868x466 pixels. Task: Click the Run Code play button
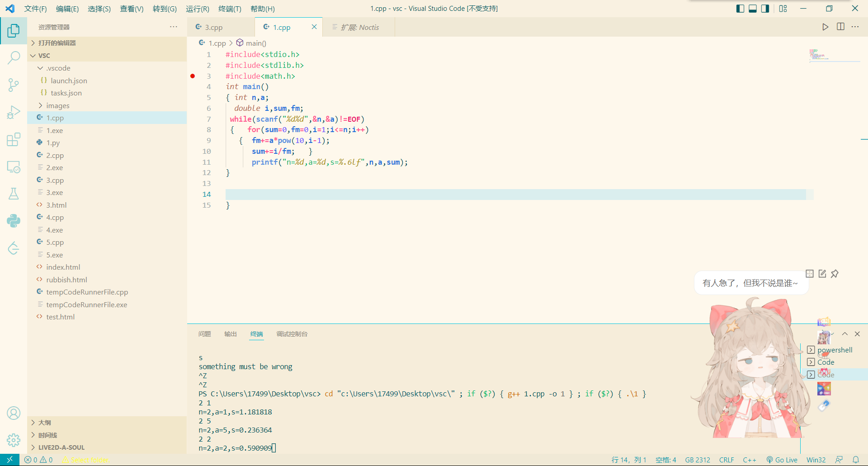click(x=825, y=27)
